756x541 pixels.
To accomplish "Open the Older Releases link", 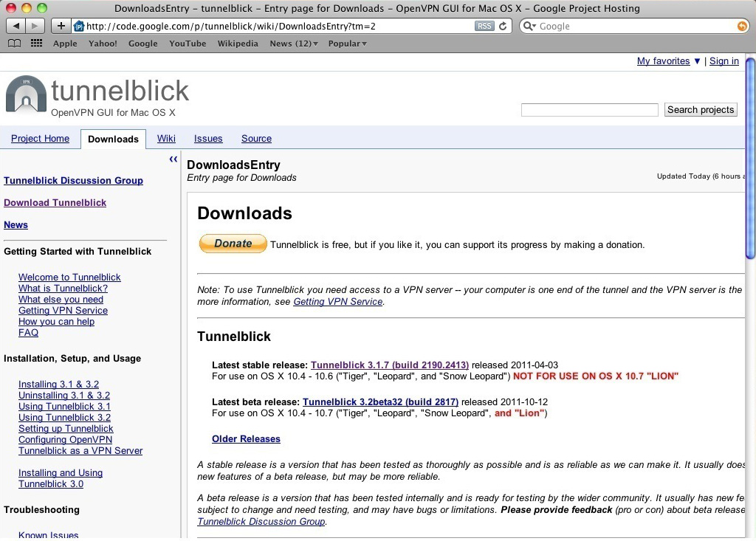I will tap(246, 439).
